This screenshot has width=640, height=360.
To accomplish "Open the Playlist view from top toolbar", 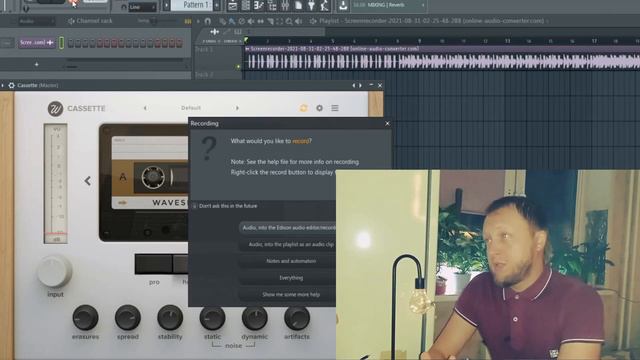I will [x=232, y=6].
